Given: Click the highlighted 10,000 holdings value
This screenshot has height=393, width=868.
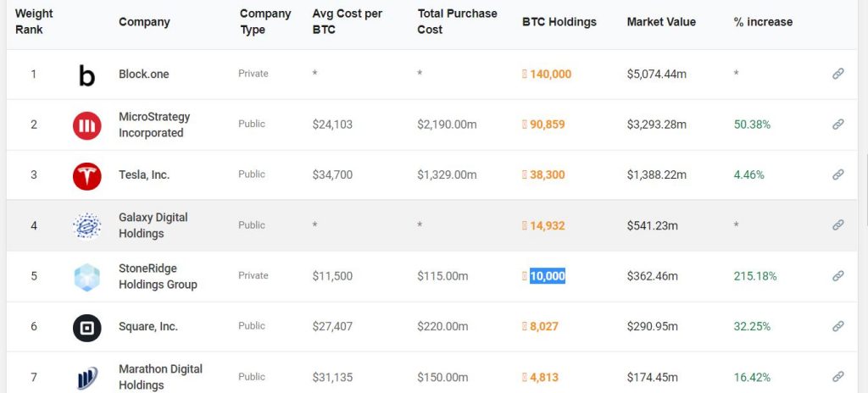Looking at the screenshot, I should (x=548, y=275).
